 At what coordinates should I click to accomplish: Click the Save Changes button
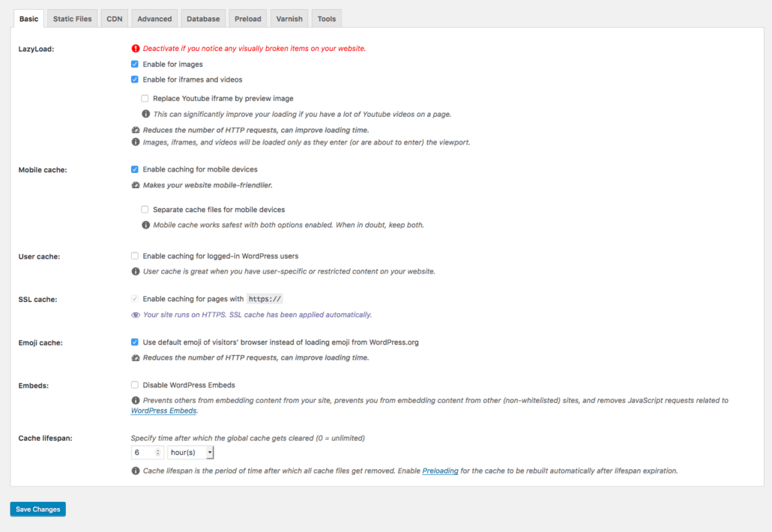[x=38, y=509]
